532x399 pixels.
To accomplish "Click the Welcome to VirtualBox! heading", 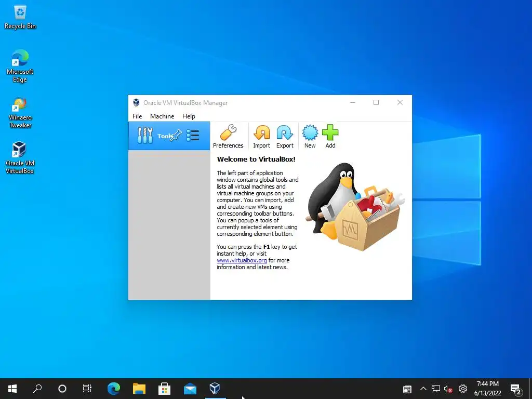I will pyautogui.click(x=256, y=159).
